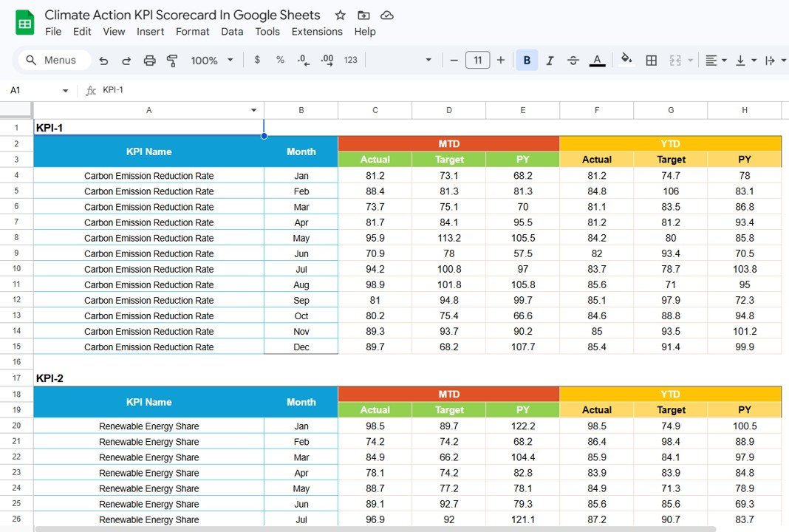Toggle italic formatting on
This screenshot has height=532, width=789.
[550, 60]
